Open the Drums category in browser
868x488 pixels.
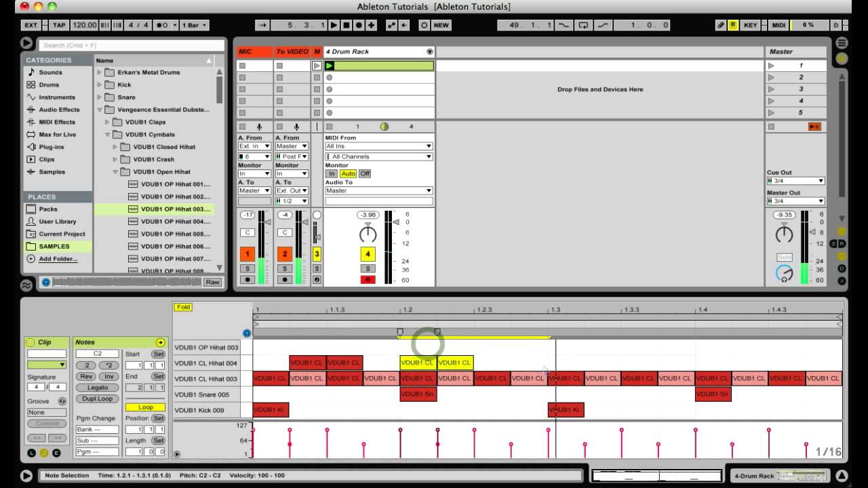[49, 85]
